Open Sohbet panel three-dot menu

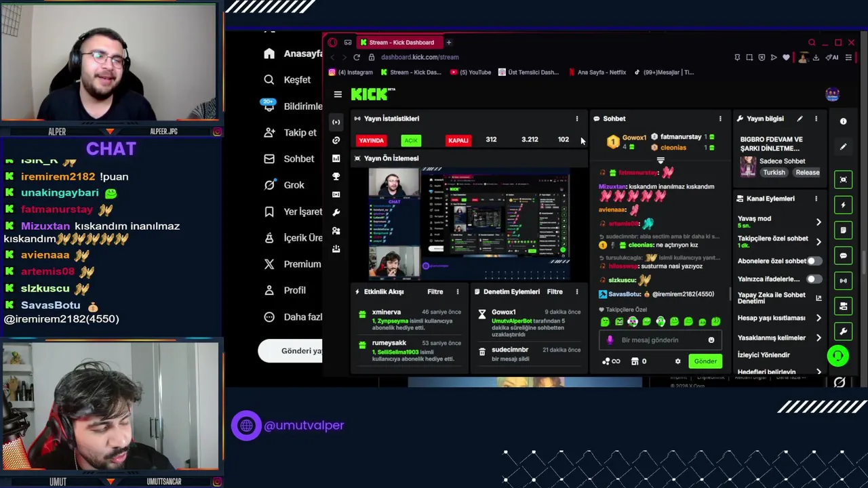pos(720,119)
